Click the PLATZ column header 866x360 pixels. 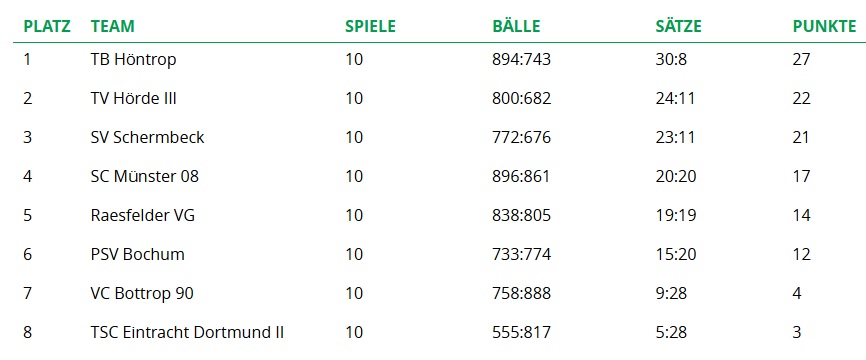tap(47, 26)
